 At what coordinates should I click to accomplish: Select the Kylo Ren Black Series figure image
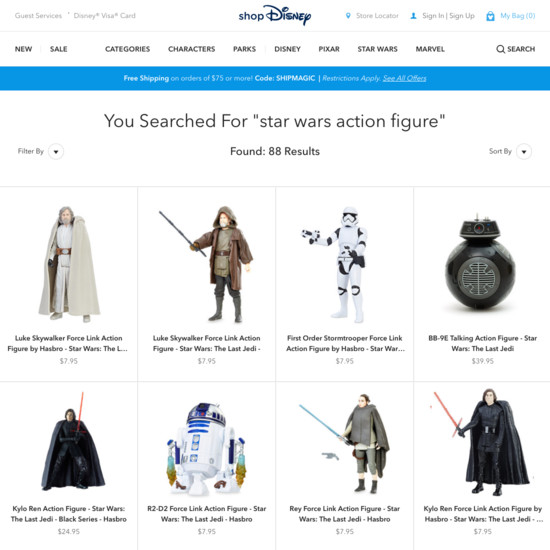pyautogui.click(x=73, y=441)
